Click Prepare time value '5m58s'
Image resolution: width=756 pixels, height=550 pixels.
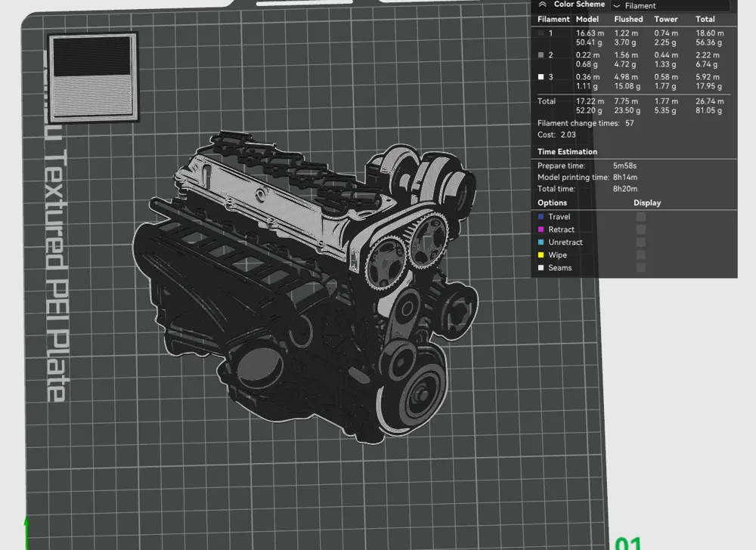[625, 165]
